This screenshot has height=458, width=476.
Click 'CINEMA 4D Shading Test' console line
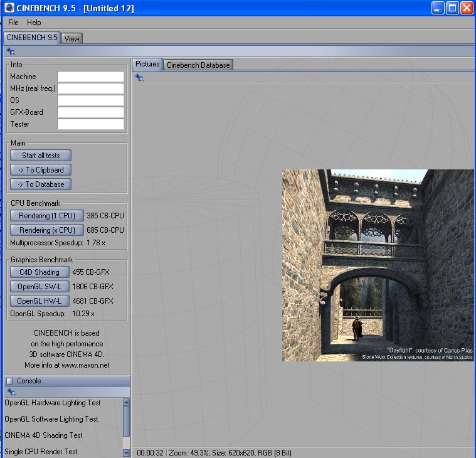click(43, 435)
